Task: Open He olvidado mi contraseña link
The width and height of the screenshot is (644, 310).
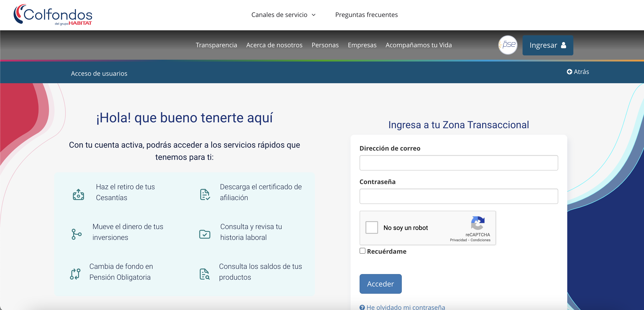Action: click(406, 307)
